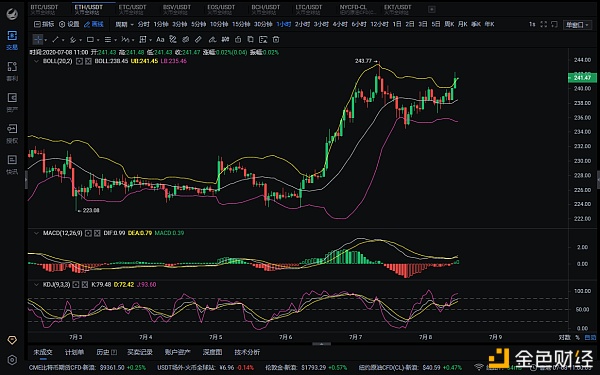Select the 周K timeframe
Screen dimensions: 600x375
pyautogui.click(x=449, y=24)
